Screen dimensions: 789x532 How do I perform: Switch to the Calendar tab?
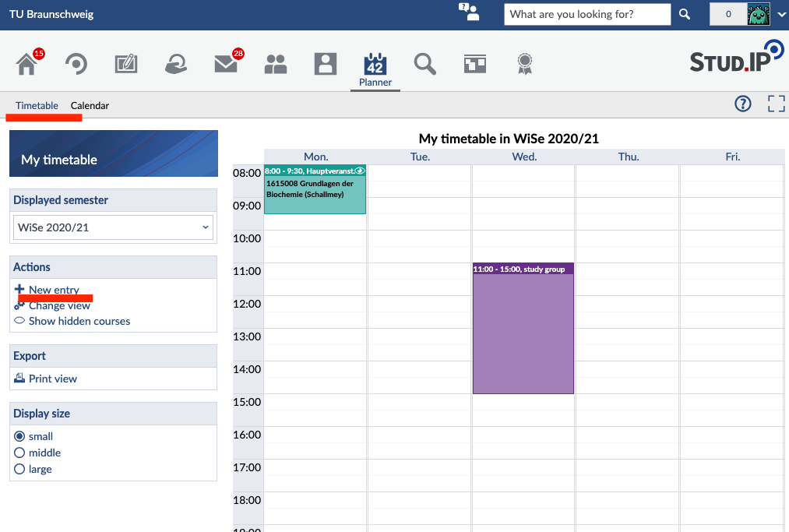90,106
